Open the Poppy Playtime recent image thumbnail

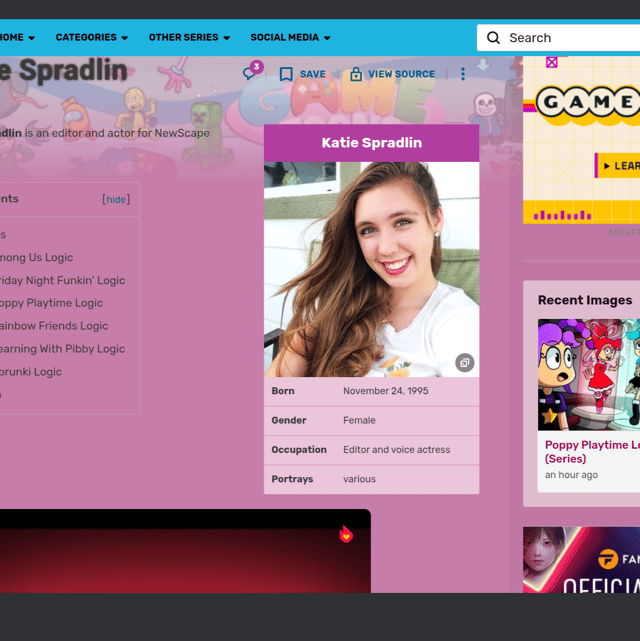pyautogui.click(x=589, y=374)
